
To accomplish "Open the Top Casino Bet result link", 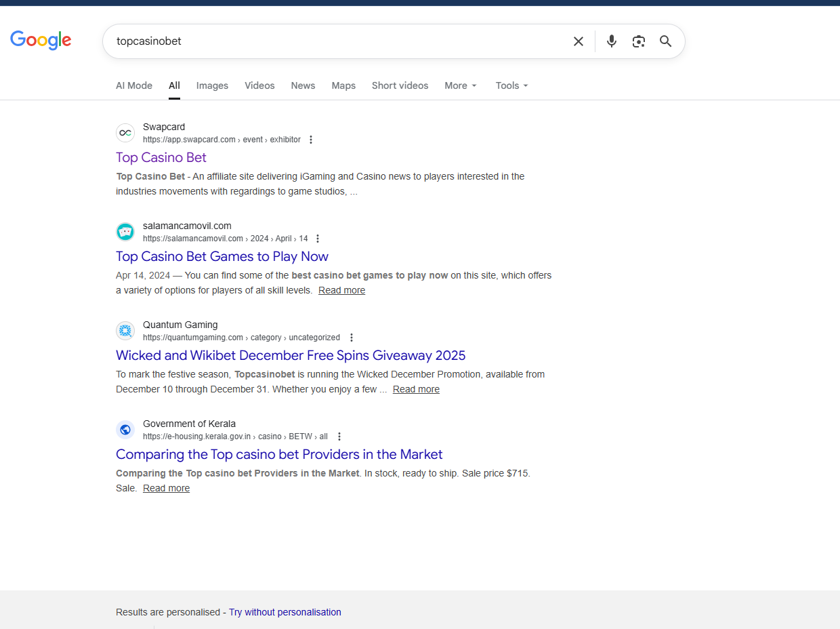I will pyautogui.click(x=161, y=157).
